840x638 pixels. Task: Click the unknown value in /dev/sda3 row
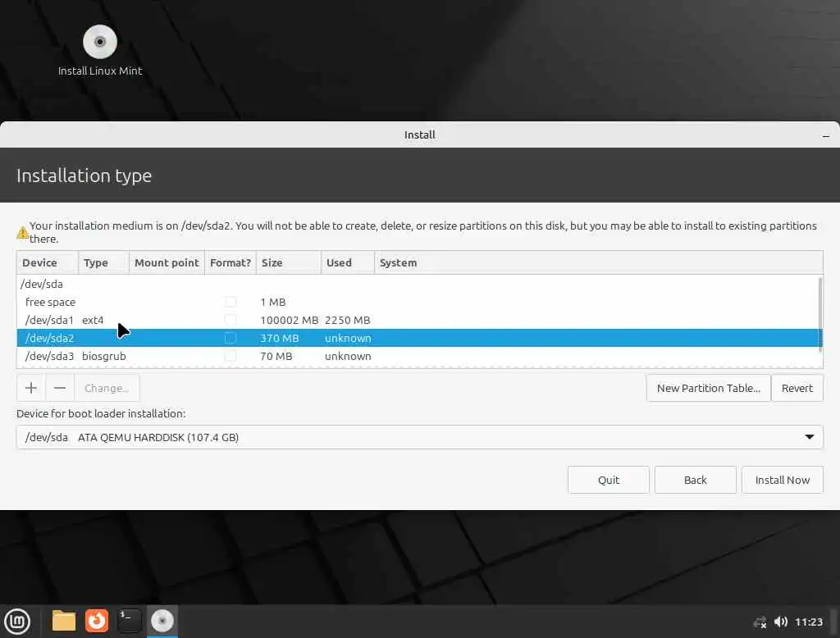click(x=348, y=356)
